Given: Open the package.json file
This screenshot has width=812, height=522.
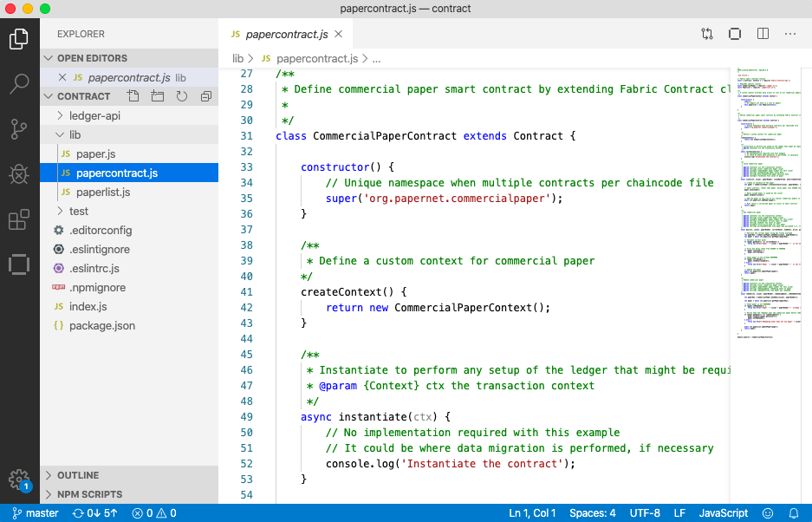Looking at the screenshot, I should tap(129, 325).
